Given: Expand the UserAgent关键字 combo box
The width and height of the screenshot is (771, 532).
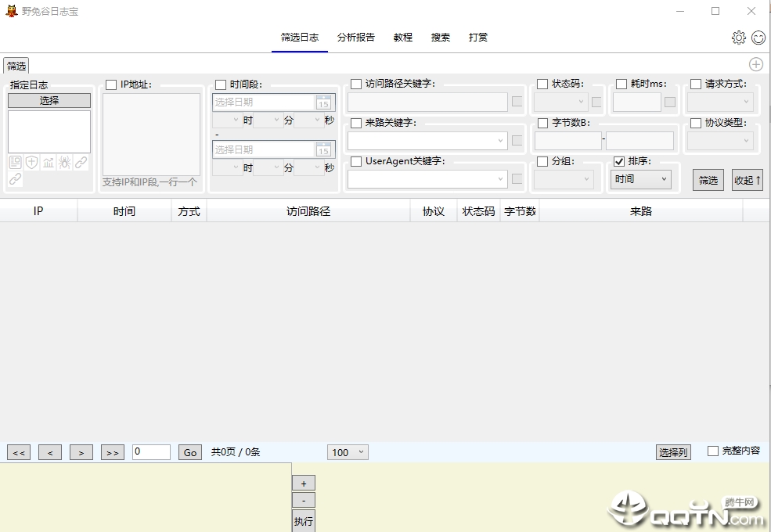Looking at the screenshot, I should coord(427,179).
